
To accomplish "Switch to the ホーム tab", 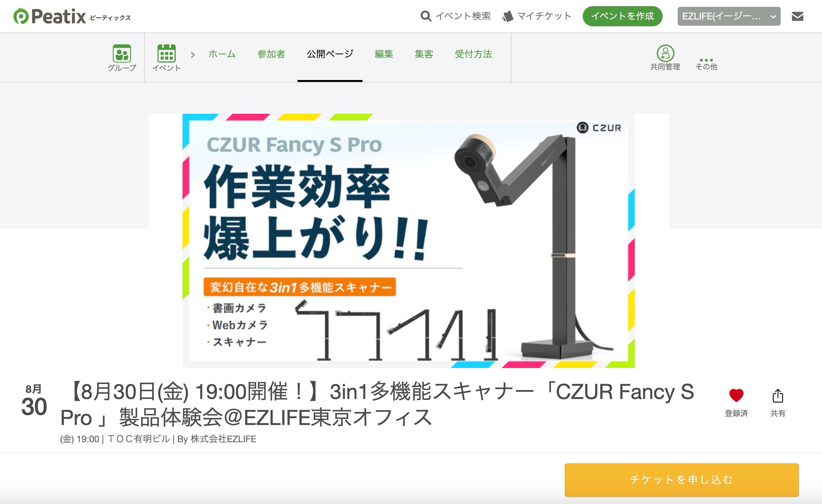I will pos(222,54).
